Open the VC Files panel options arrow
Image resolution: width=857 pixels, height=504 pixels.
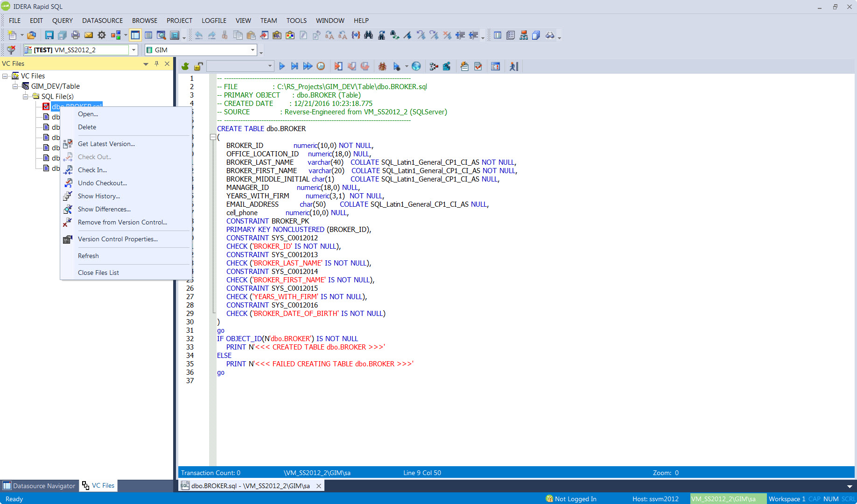[146, 64]
